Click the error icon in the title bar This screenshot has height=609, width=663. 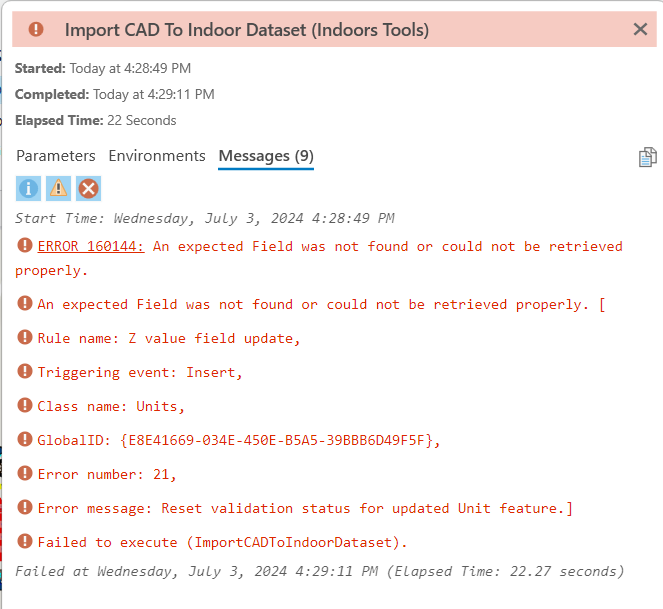tap(36, 30)
